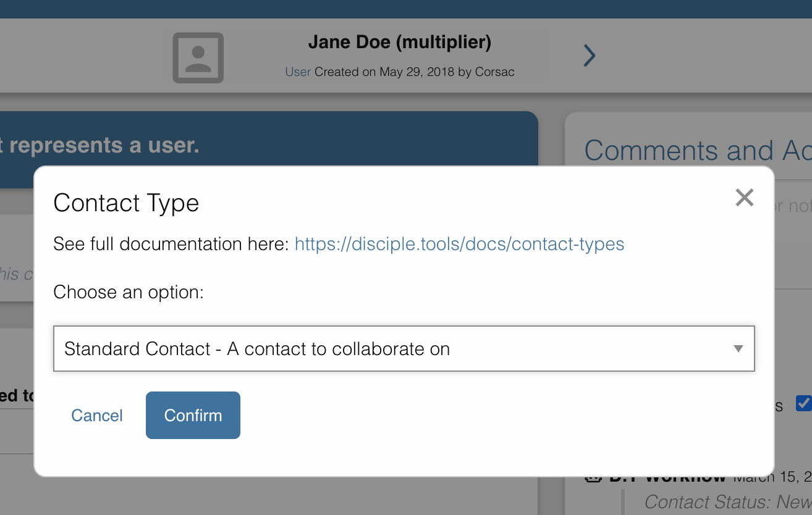Cancel the Contact Type change
Screen dimensions: 812x515
point(97,416)
